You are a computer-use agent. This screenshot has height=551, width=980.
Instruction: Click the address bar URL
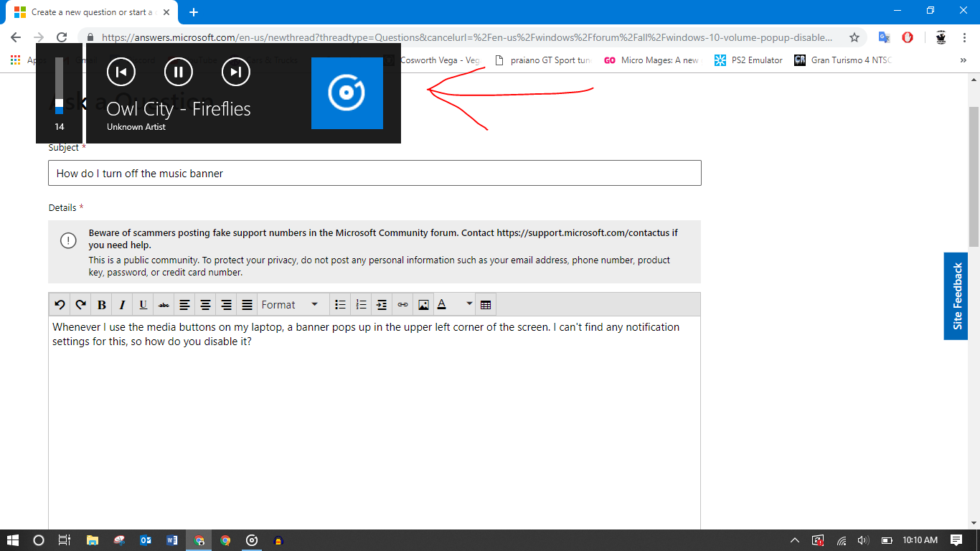click(467, 37)
